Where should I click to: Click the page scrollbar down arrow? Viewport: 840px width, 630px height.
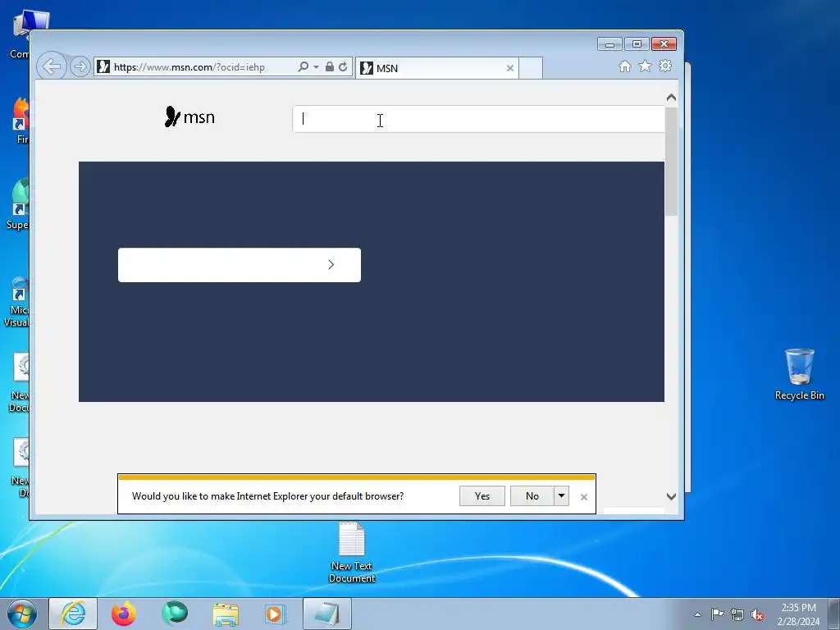[671, 496]
